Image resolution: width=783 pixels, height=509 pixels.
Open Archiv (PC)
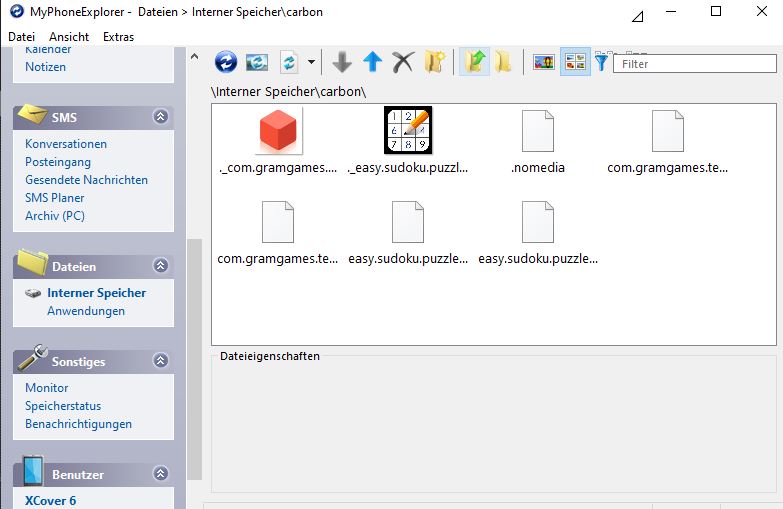(55, 216)
